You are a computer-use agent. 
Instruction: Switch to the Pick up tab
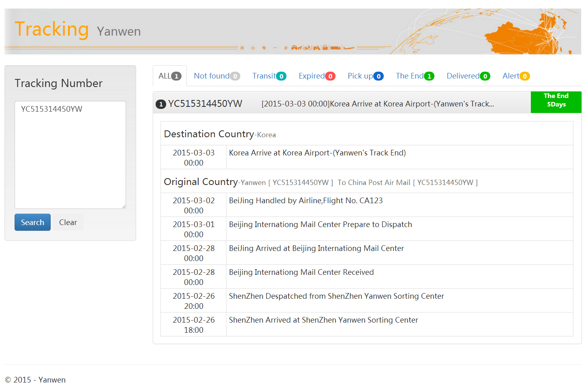click(366, 76)
